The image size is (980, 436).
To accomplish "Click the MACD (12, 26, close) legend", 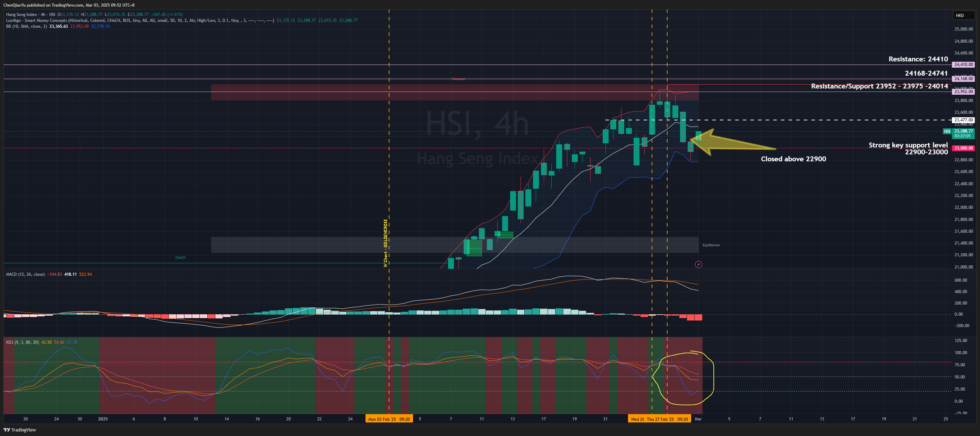I will 25,274.
